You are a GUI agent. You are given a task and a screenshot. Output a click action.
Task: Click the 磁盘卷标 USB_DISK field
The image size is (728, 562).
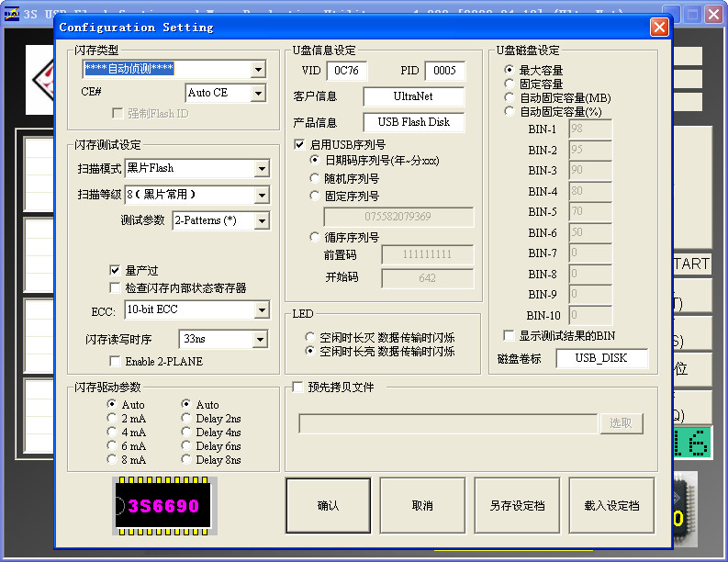[x=601, y=358]
